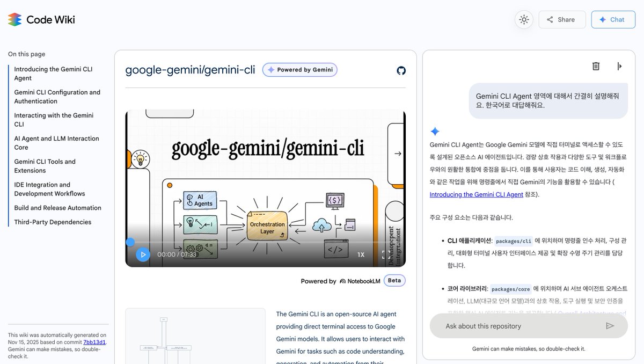Go to Interacting with the Gemini CLI
The image size is (644, 364).
click(x=54, y=120)
